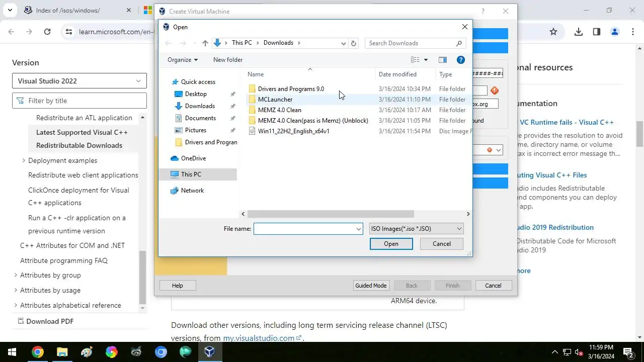
Task: Open the dialog help question-mark icon
Action: click(460, 60)
